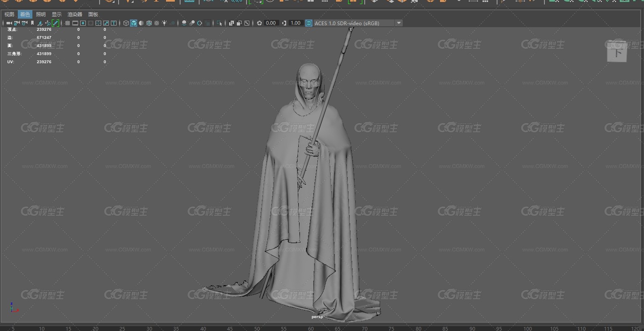
Task: Open the 照明 panel menu
Action: coord(41,14)
